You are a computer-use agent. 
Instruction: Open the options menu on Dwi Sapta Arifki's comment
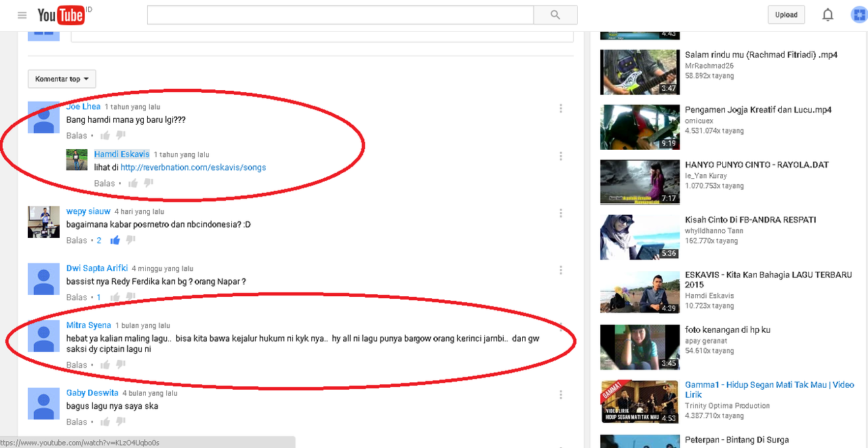(x=561, y=270)
